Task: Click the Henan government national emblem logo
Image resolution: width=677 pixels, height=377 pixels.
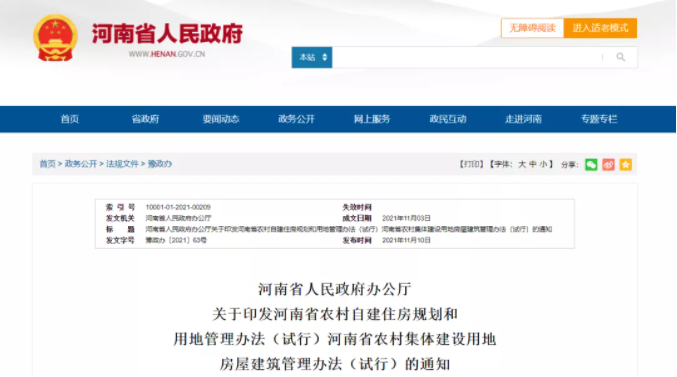Action: pos(55,38)
